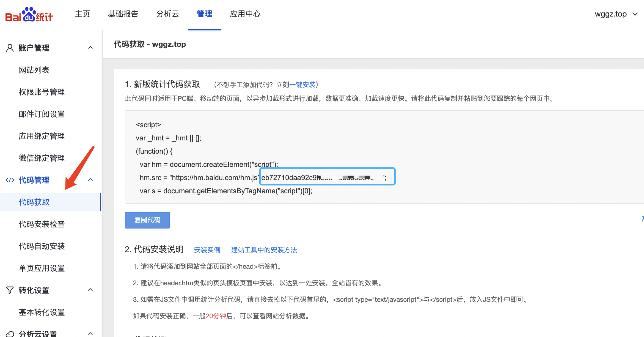Collapse the 账户管理 section chevron
Viewport: 644px width, 337px height.
(90, 48)
